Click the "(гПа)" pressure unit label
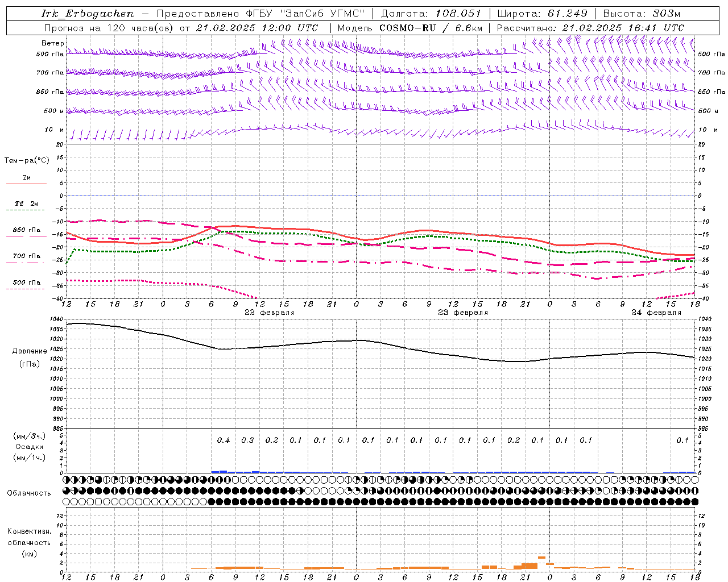728x582 pixels. [x=30, y=364]
